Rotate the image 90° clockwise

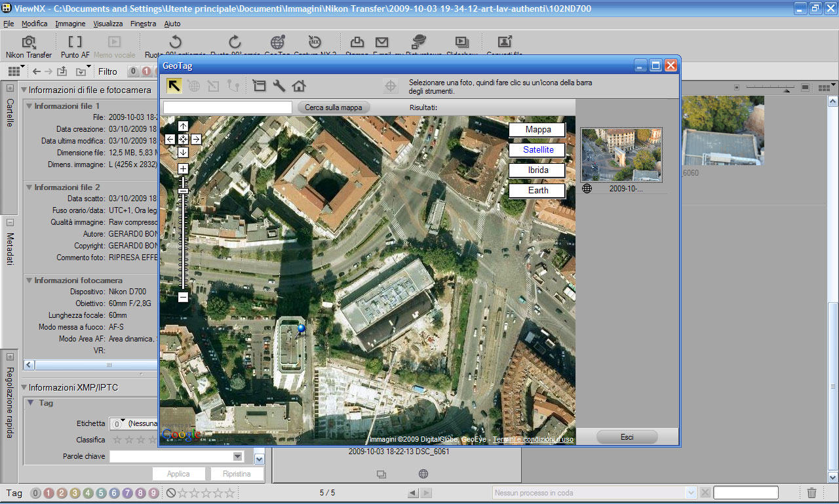235,42
